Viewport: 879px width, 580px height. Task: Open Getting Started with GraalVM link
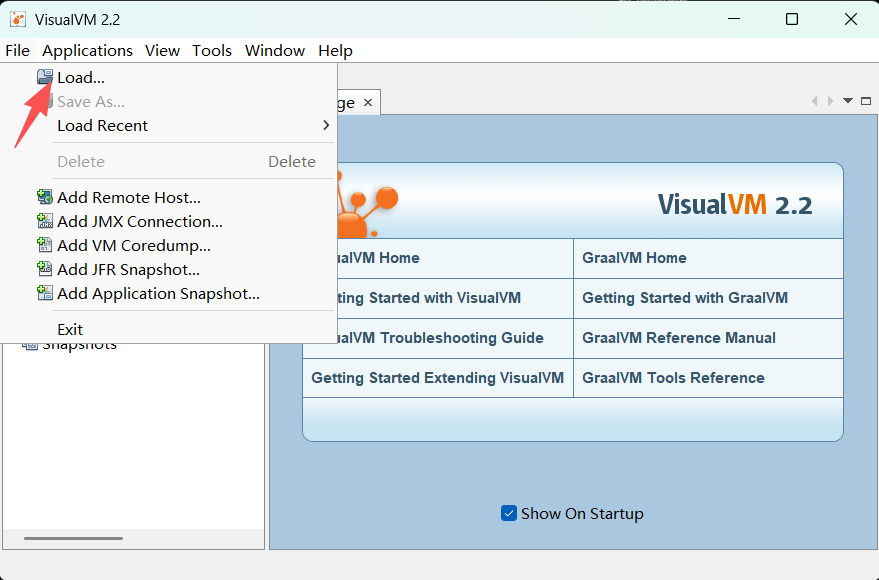click(685, 298)
